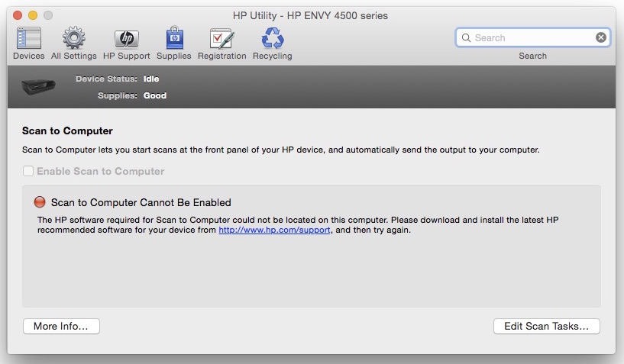Close the HP Utility window
The width and height of the screenshot is (624, 364).
pos(18,15)
